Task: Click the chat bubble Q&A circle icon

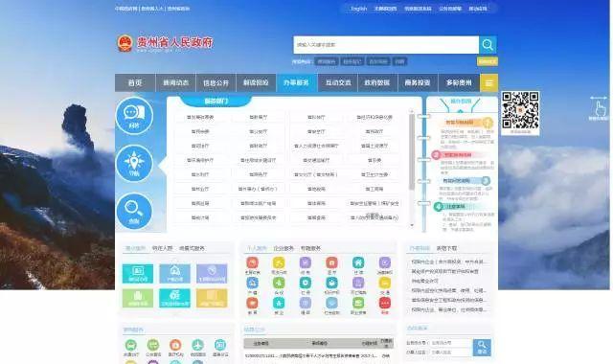Action: 134,116
